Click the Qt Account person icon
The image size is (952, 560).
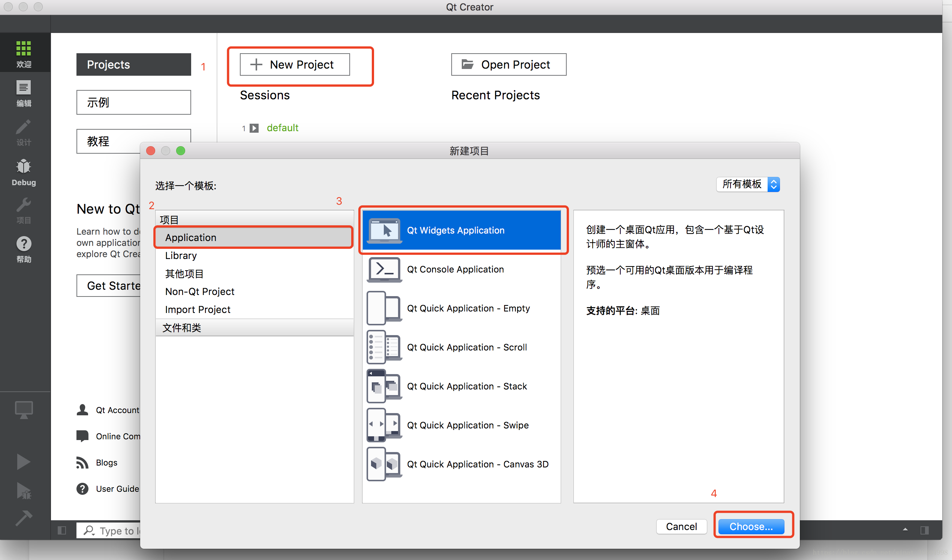(82, 410)
